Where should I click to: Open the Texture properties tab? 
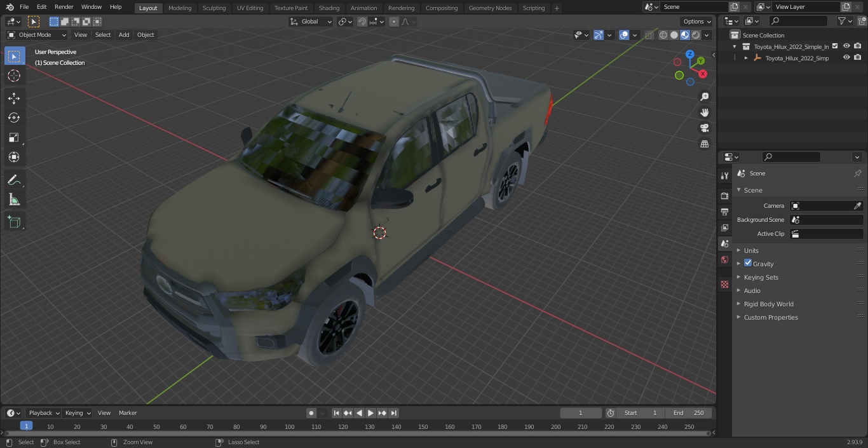724,285
